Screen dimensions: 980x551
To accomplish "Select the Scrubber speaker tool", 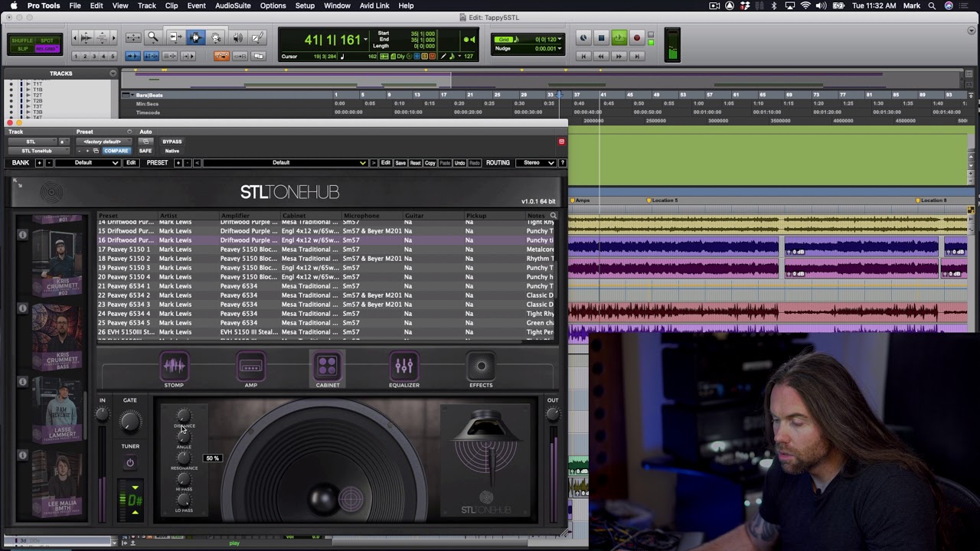I will click(237, 37).
